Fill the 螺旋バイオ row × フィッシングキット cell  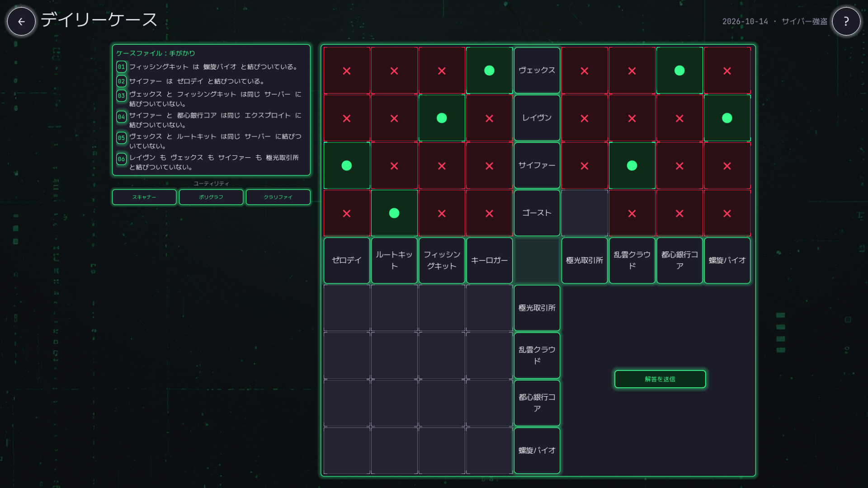pos(442,450)
